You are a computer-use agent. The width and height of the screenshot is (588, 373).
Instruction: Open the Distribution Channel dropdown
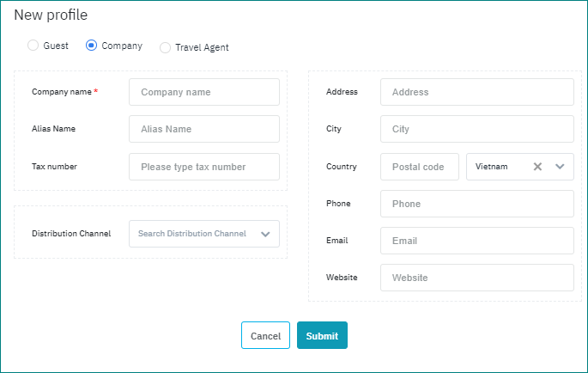pos(265,234)
